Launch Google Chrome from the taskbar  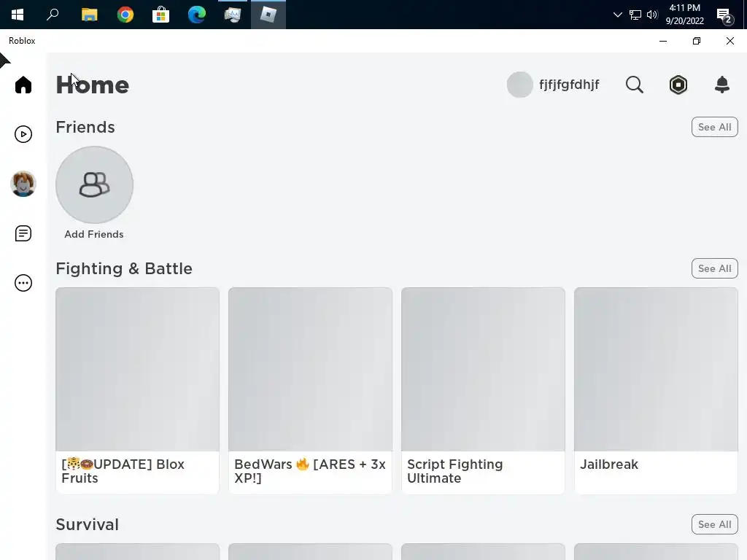(125, 15)
